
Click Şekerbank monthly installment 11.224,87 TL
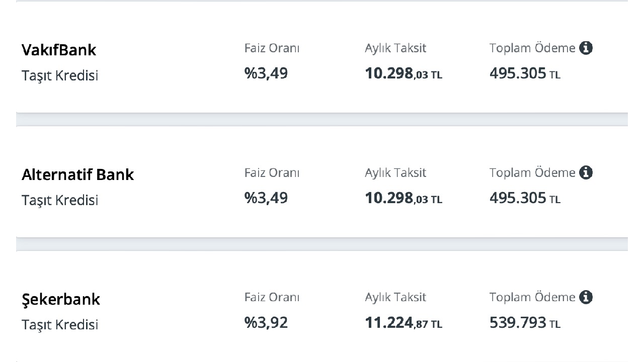(404, 323)
